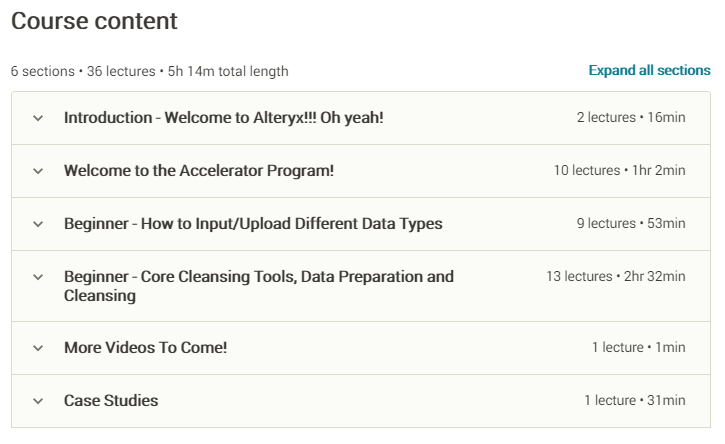The width and height of the screenshot is (725, 444).
Task: Select 'Welcome to the Accelerator Program!' title
Action: click(x=199, y=171)
